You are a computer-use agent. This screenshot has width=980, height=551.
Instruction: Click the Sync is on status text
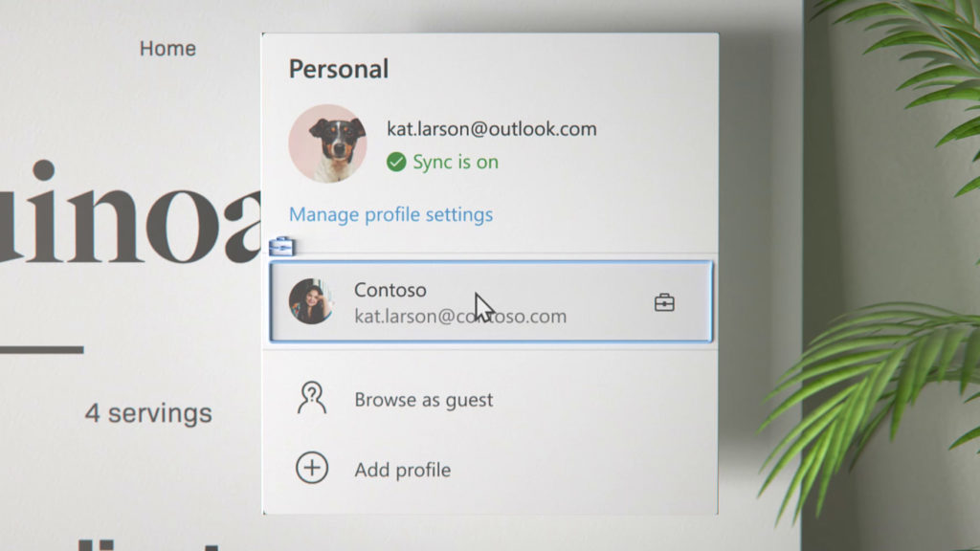pyautogui.click(x=456, y=162)
